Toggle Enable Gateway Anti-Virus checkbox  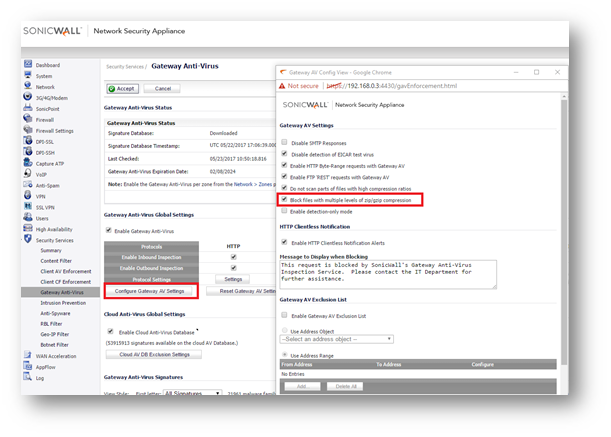tap(109, 230)
